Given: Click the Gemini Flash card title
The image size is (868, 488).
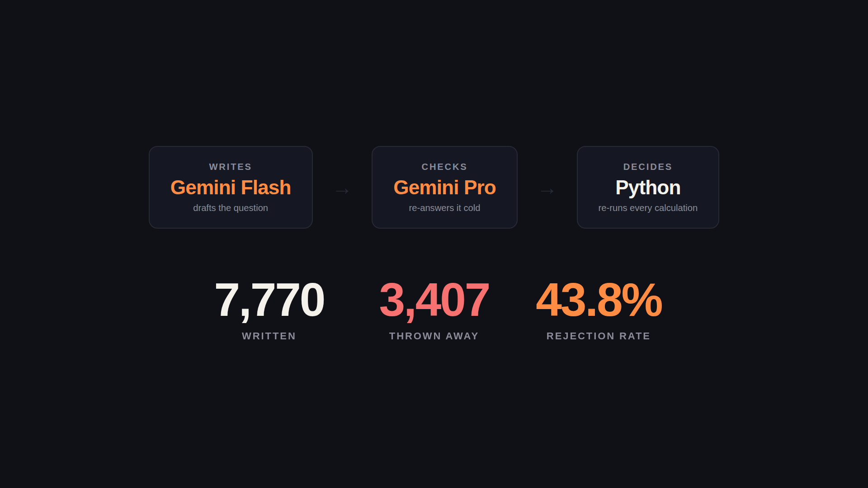Looking at the screenshot, I should coord(231,188).
